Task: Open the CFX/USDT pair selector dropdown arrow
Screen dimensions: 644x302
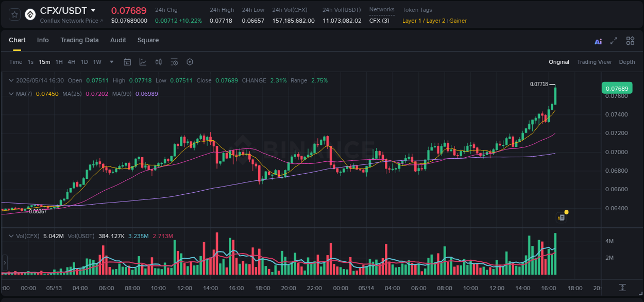Action: [x=93, y=10]
